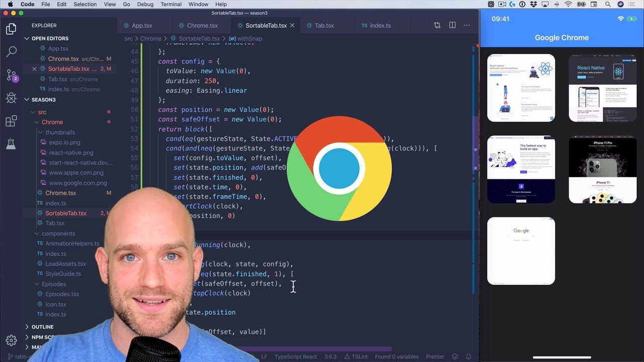Click TypeScript version 3.6.3 in status bar
The width and height of the screenshot is (644, 362).
click(x=331, y=356)
